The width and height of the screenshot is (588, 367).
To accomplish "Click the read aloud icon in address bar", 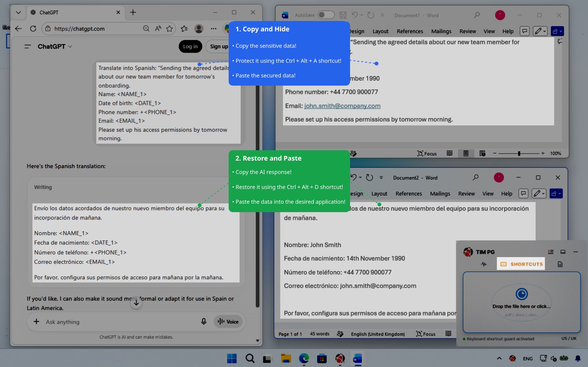I will coord(158,29).
